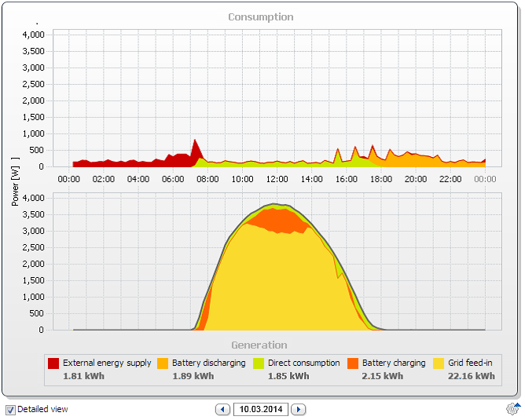Image resolution: width=525 pixels, height=420 pixels.
Task: Click the orange Battery discharging legend swatch
Action: (163, 363)
